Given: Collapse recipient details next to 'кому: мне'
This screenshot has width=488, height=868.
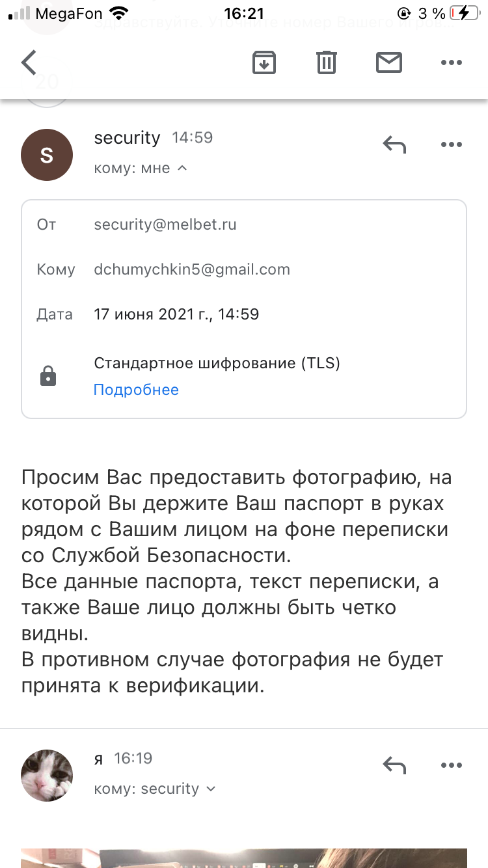Looking at the screenshot, I should 182,169.
